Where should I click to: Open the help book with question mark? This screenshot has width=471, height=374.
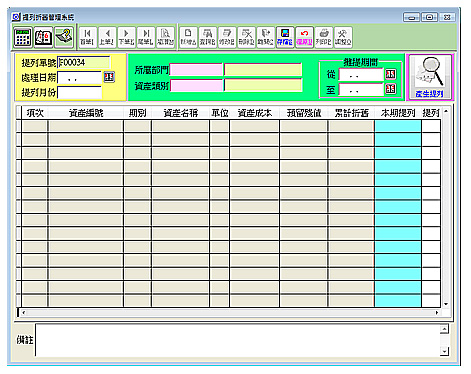point(64,37)
